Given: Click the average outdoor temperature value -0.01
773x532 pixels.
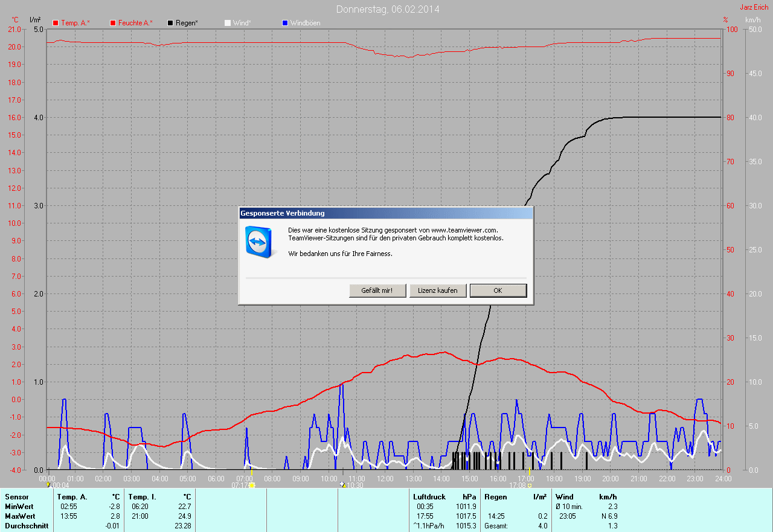Looking at the screenshot, I should pyautogui.click(x=112, y=526).
